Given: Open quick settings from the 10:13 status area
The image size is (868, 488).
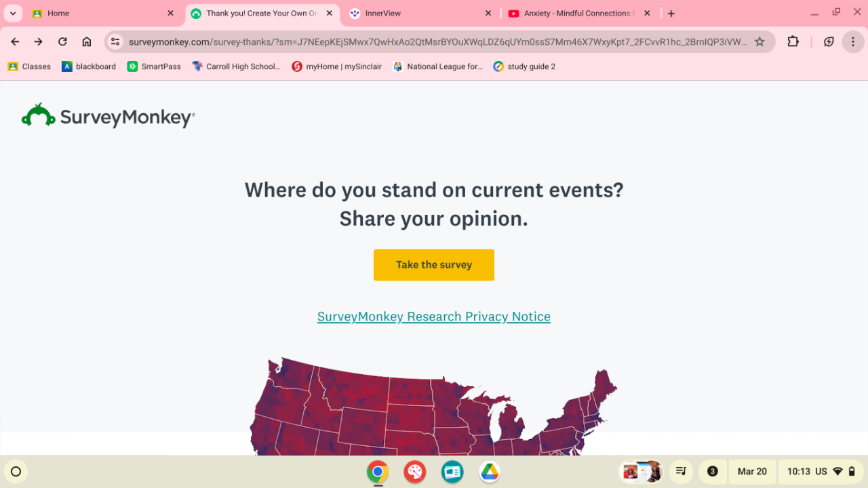Looking at the screenshot, I should [x=821, y=472].
